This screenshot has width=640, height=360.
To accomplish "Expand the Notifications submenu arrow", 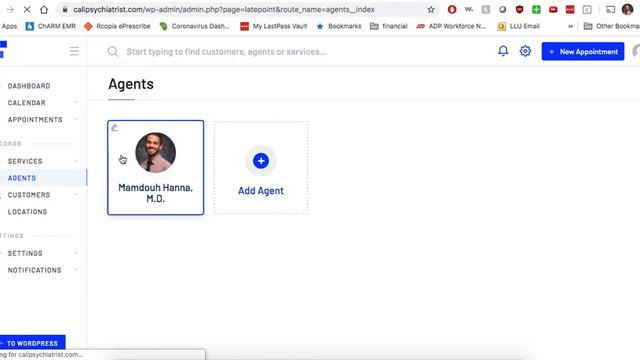I will [76, 270].
